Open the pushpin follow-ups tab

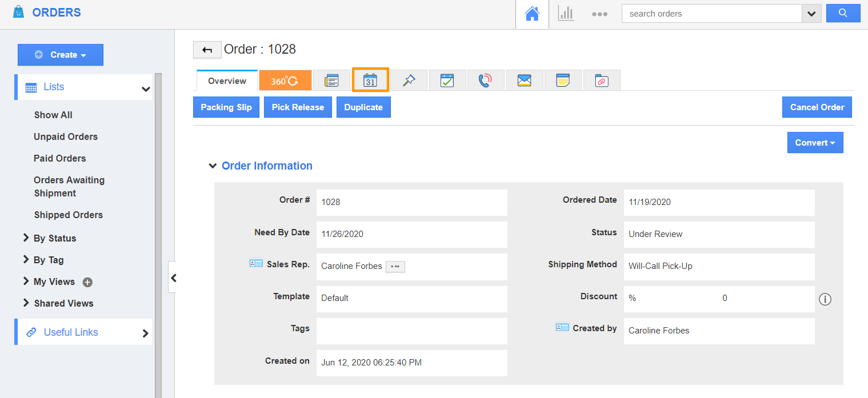tap(409, 81)
